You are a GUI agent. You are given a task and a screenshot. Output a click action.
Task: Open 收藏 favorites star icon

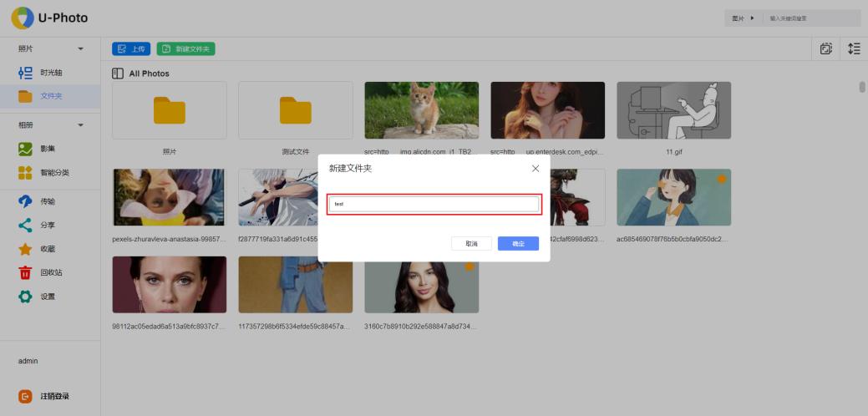(25, 249)
